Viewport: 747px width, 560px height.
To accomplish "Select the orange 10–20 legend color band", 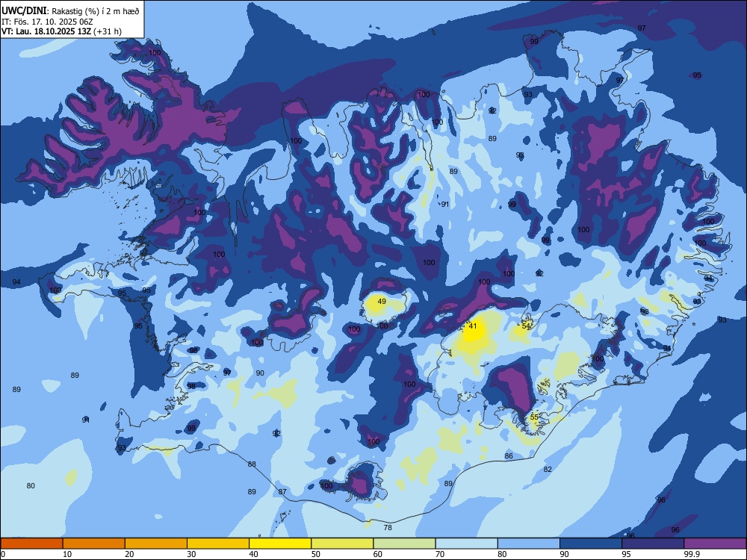I will pos(94,544).
